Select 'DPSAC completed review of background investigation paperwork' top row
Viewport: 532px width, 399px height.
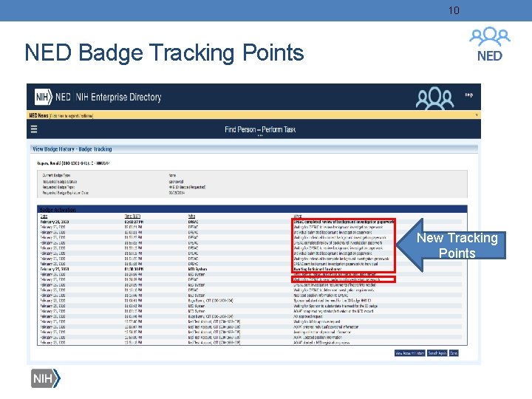(252, 222)
